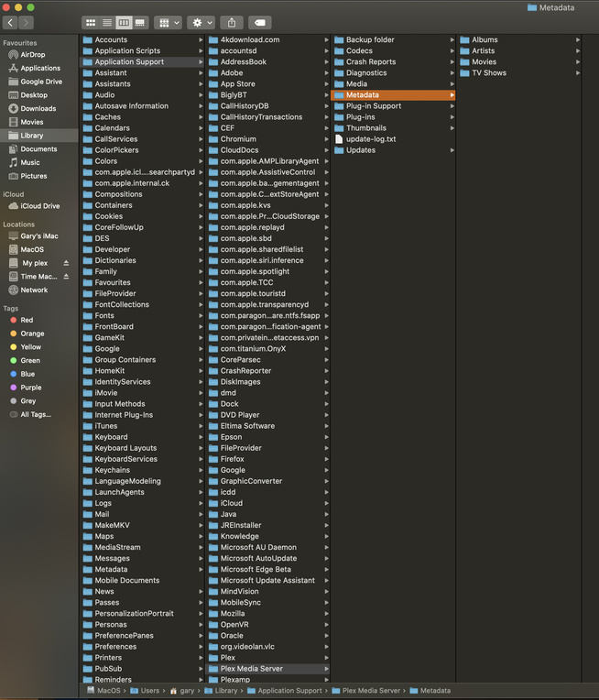Select the Preferences folder
599x700 pixels.
pos(142,647)
